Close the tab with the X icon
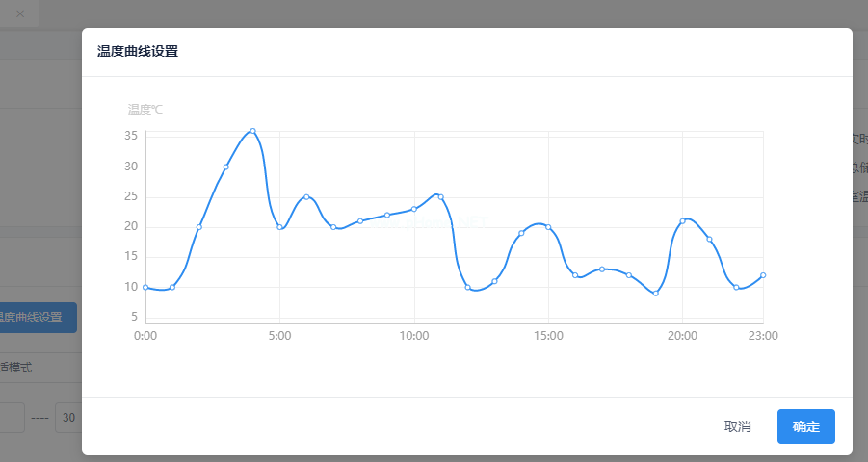Viewport: 868px width, 462px height. (x=20, y=13)
